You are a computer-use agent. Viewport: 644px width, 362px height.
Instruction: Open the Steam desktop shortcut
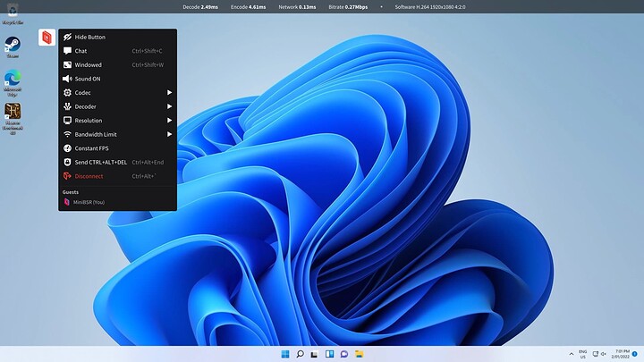(x=13, y=46)
